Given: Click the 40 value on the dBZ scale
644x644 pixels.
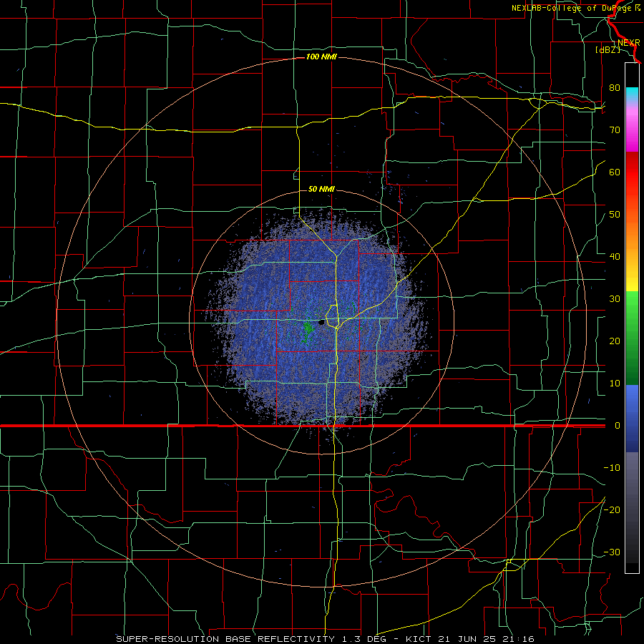Looking at the screenshot, I should (x=615, y=257).
